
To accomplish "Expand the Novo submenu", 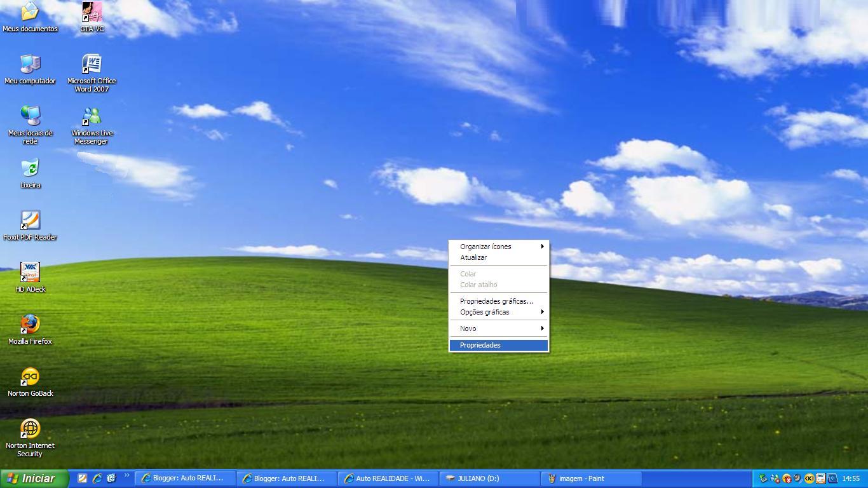I will [499, 329].
